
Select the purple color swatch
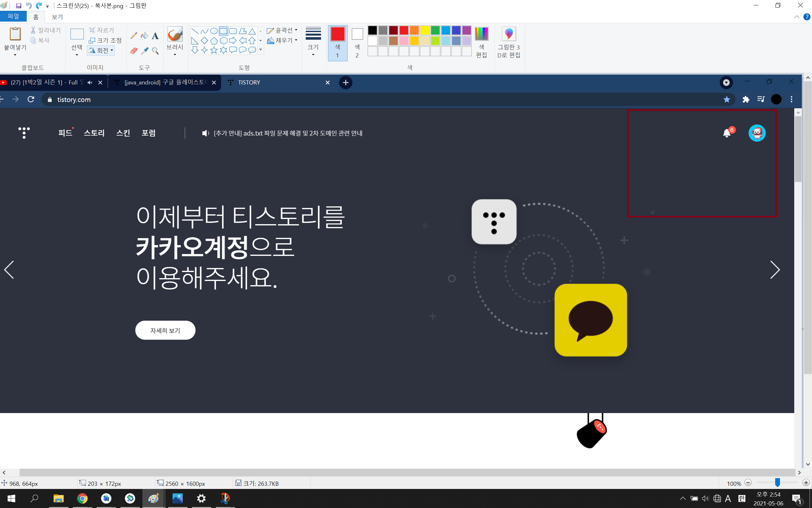tap(467, 30)
